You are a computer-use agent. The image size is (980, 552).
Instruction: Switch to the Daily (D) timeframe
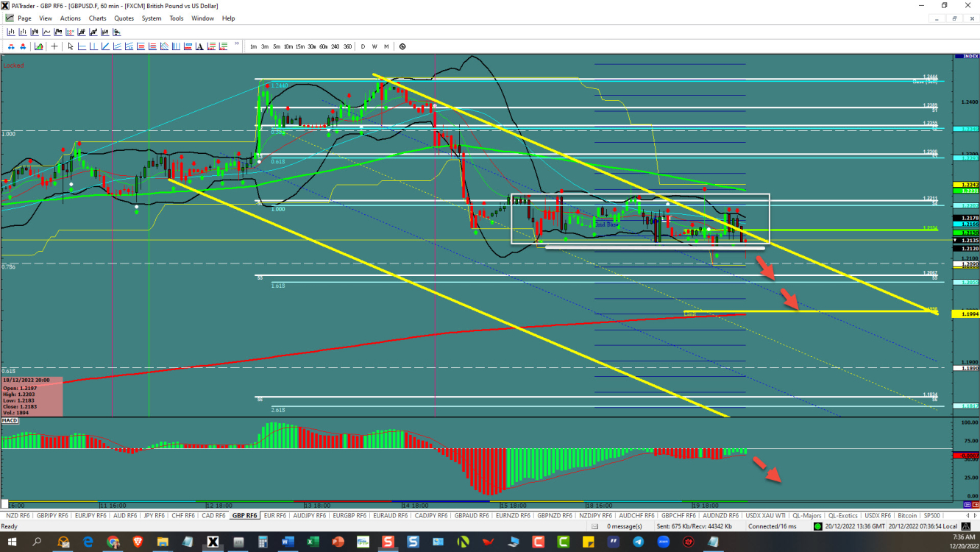click(x=363, y=46)
